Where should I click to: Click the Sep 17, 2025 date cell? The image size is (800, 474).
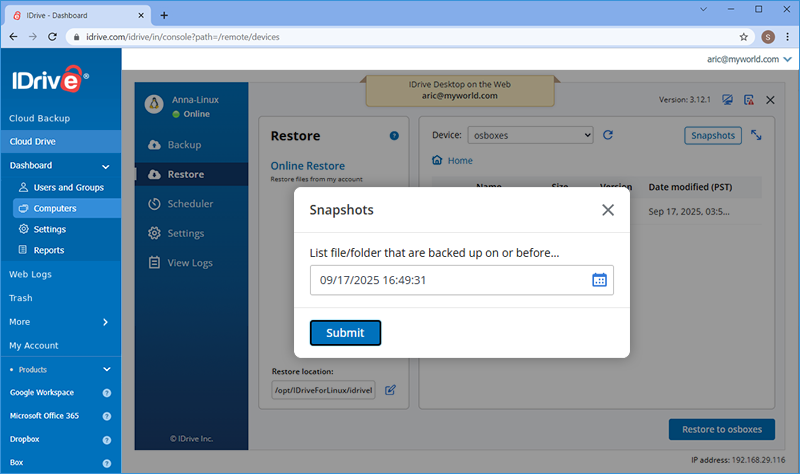[689, 212]
